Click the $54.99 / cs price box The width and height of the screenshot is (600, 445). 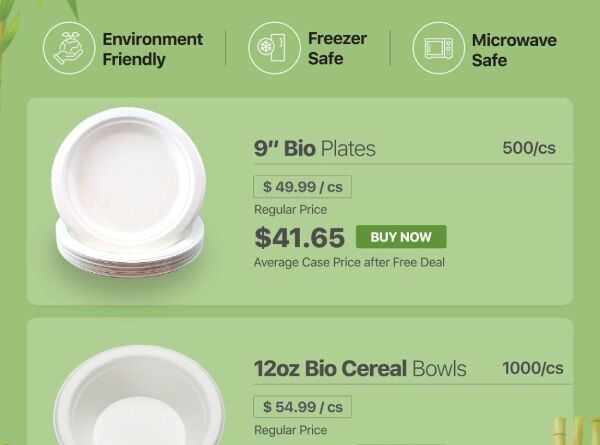coord(303,407)
